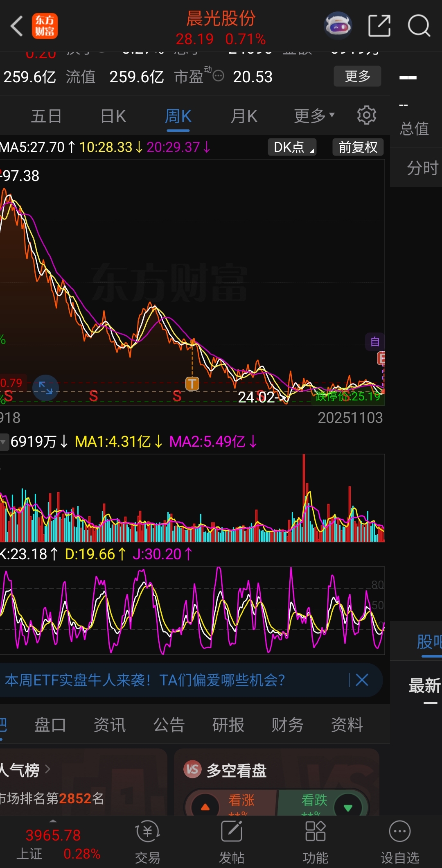Vote 看跌 with down arrow
Screen dimensions: 442x868
348,807
